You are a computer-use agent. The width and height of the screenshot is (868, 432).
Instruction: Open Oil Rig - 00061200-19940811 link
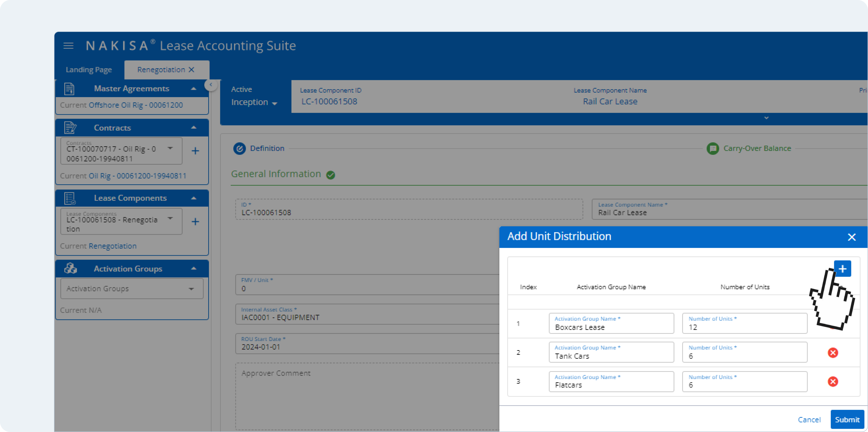[x=137, y=176]
